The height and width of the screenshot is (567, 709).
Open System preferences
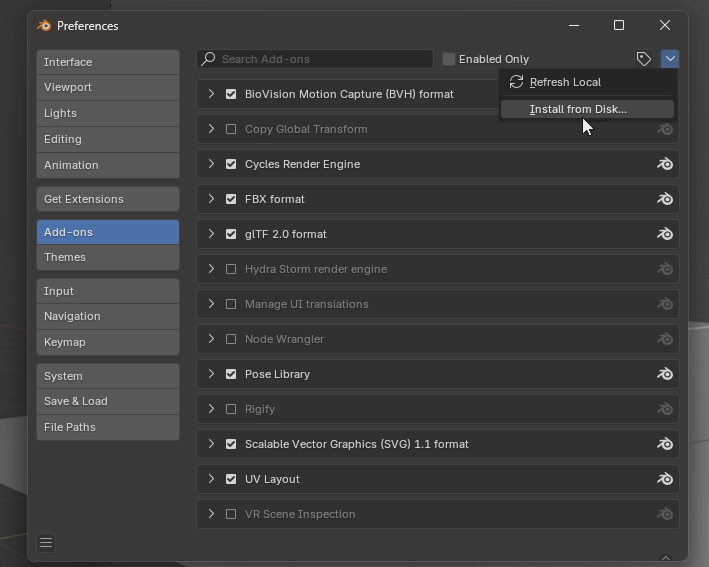[x=108, y=376]
